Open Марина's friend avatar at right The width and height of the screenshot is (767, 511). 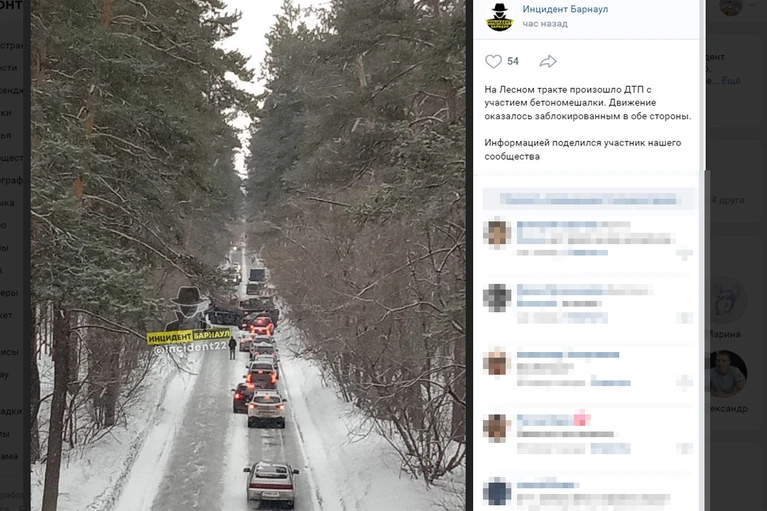pos(726,301)
